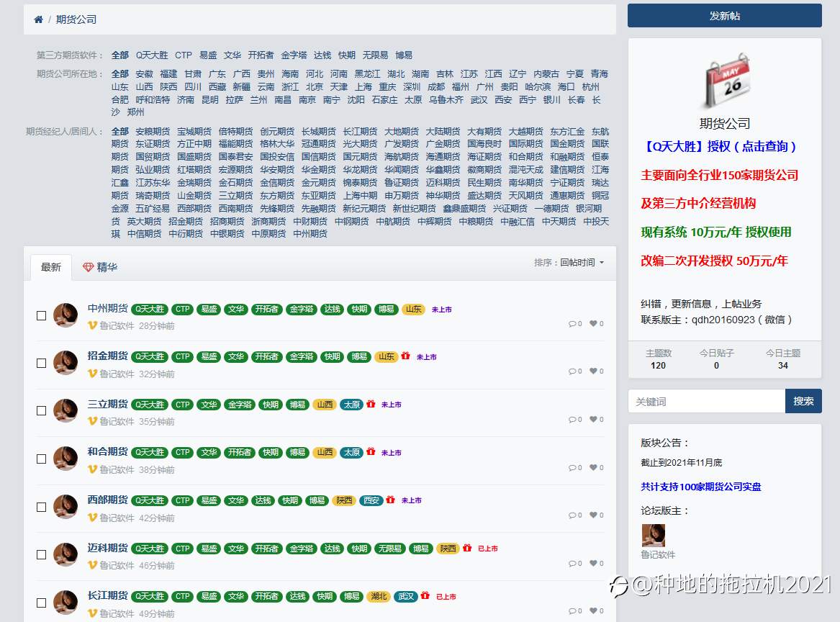Go to home via house icon
840x622 pixels.
tap(38, 19)
